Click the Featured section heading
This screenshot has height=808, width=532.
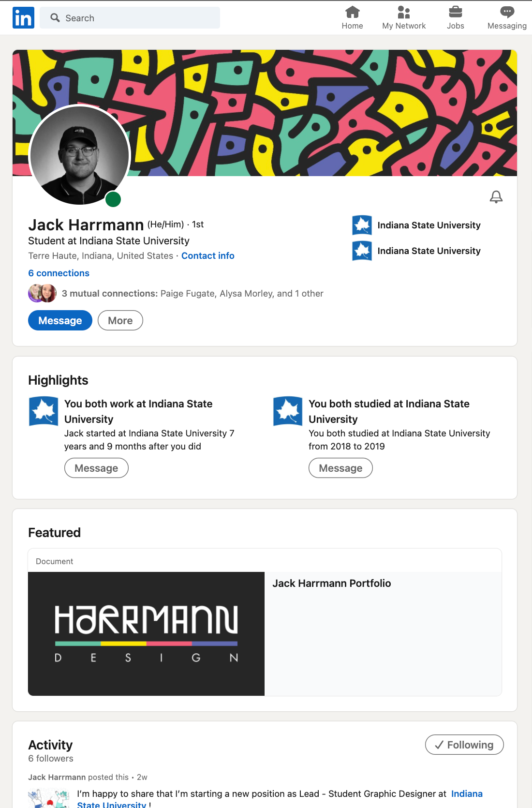(54, 533)
